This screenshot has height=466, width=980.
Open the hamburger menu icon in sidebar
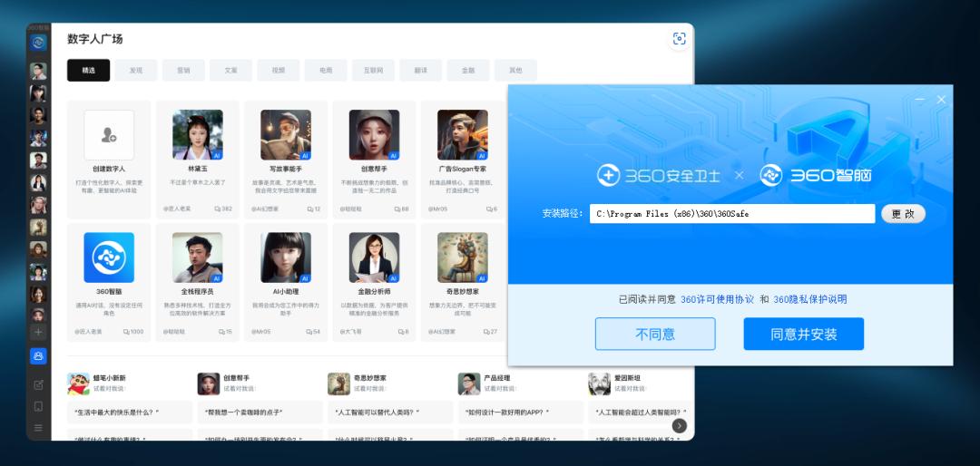(x=38, y=427)
